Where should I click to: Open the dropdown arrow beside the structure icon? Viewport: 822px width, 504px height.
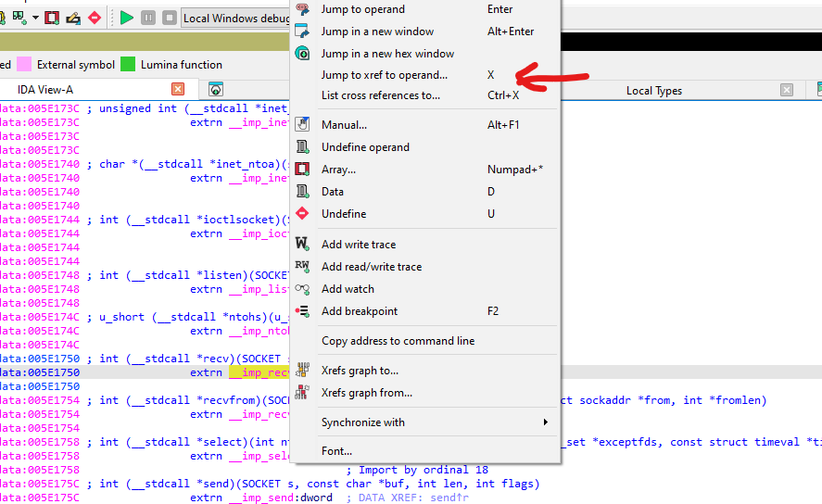click(35, 18)
